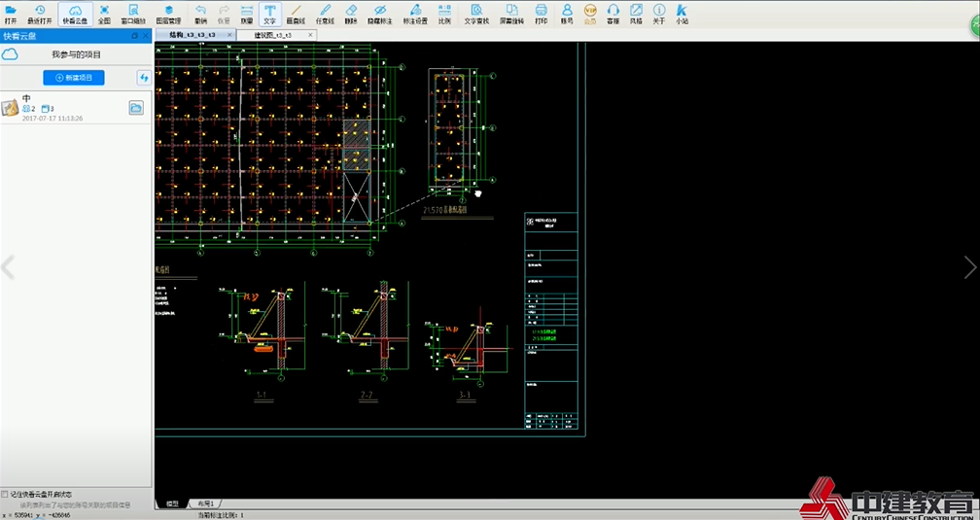
Task: Contact support via 客服 headset icon
Action: 613,14
